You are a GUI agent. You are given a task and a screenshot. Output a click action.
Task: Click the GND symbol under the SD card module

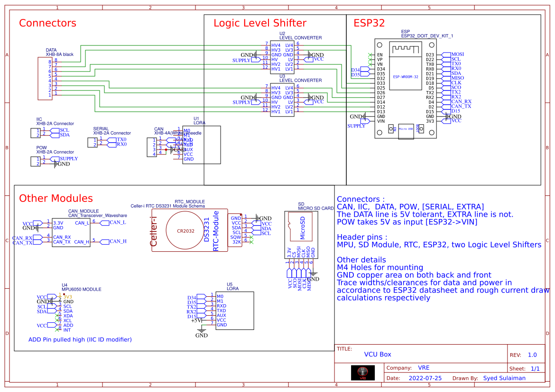[x=313, y=276]
